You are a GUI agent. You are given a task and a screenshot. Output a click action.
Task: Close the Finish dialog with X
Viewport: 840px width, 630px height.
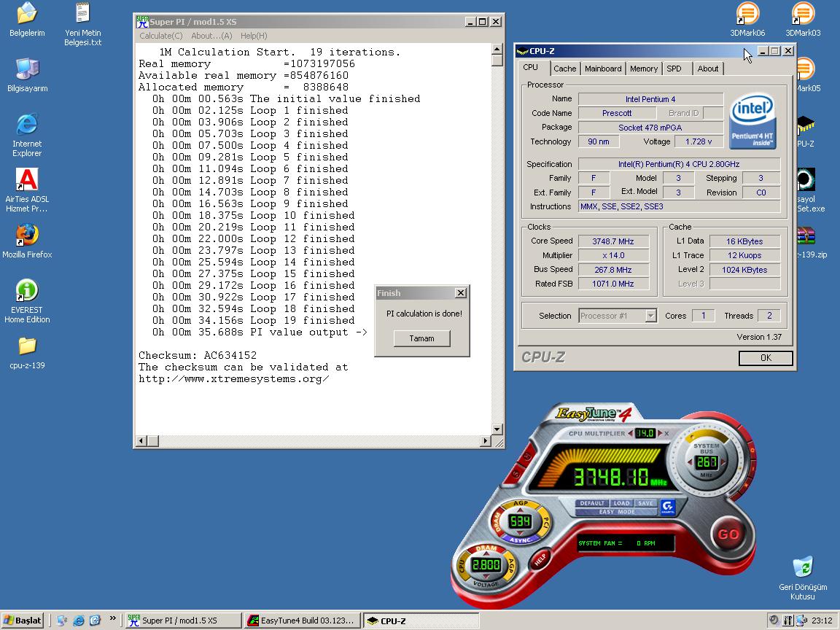pyautogui.click(x=460, y=293)
